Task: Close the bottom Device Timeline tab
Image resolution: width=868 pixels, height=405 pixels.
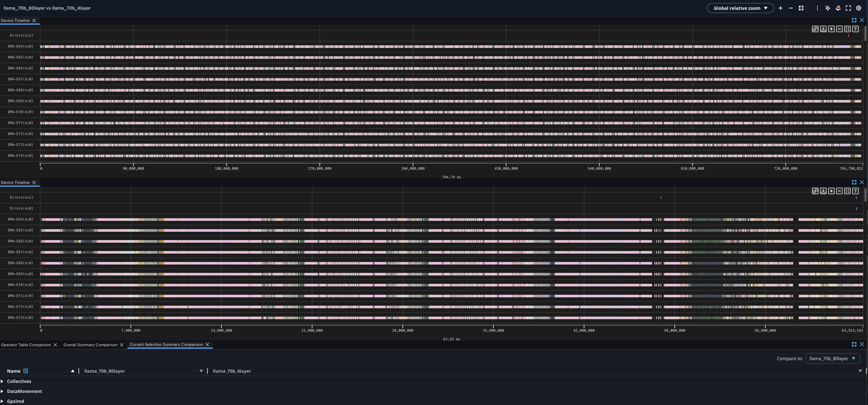Action: [x=34, y=182]
